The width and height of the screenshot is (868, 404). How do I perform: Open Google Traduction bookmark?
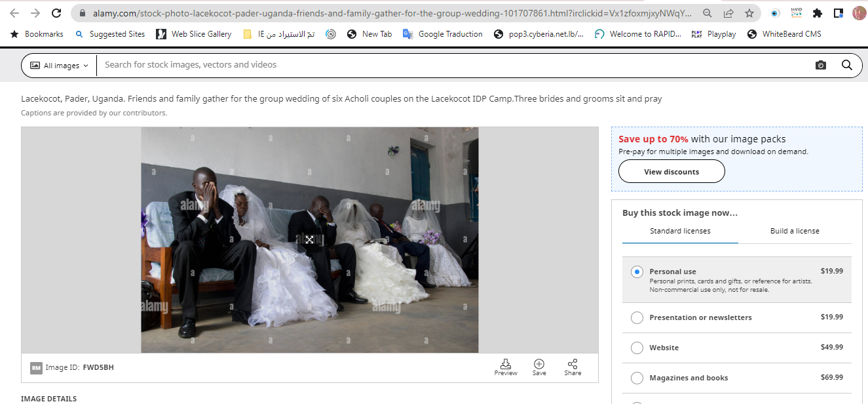(443, 34)
